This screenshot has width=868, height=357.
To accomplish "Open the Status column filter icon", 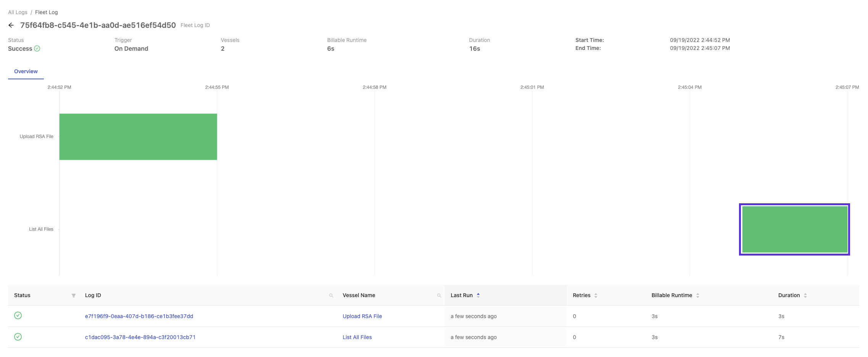I will 74,296.
